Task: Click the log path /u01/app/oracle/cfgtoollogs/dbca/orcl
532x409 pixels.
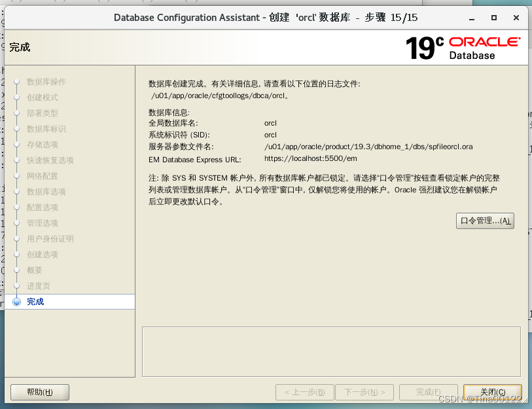Action: point(219,96)
